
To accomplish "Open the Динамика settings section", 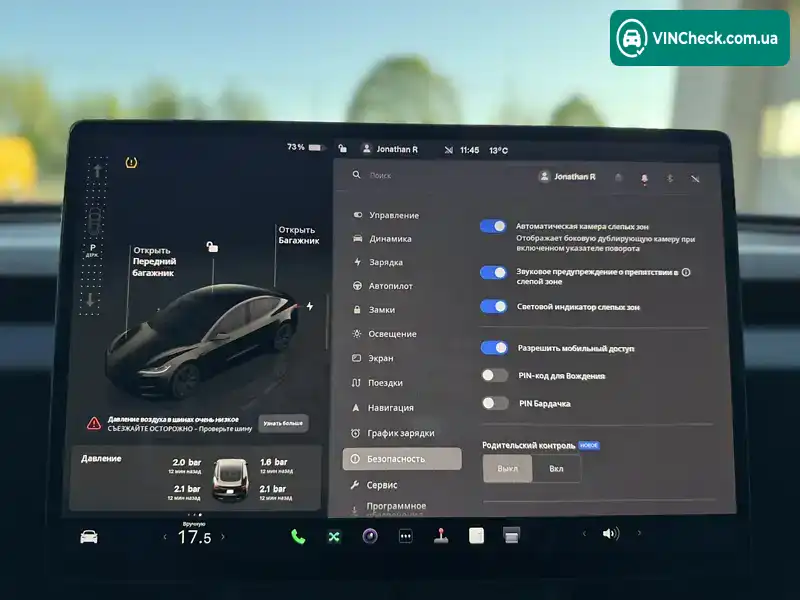I will pyautogui.click(x=382, y=239).
